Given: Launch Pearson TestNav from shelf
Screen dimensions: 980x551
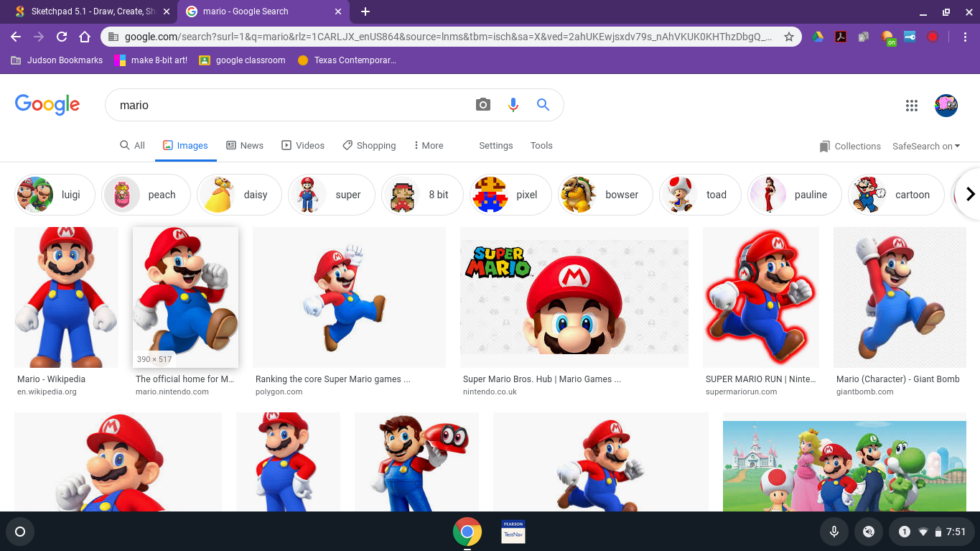Looking at the screenshot, I should (513, 532).
